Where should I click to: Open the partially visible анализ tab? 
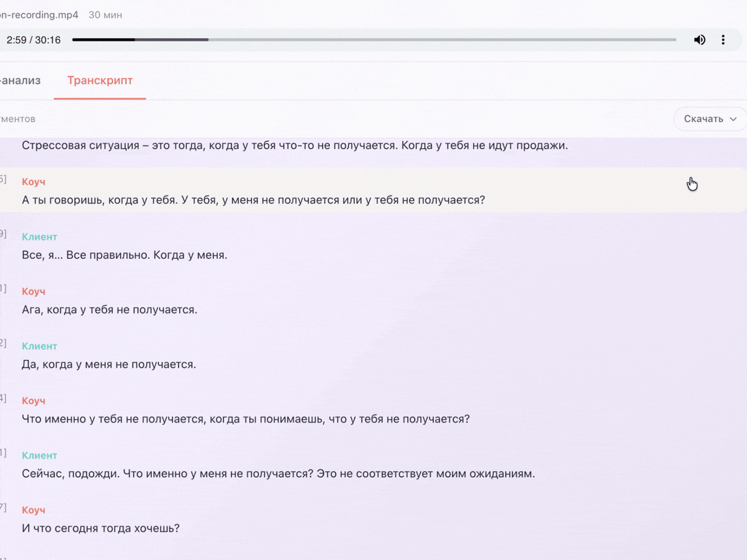(21, 80)
